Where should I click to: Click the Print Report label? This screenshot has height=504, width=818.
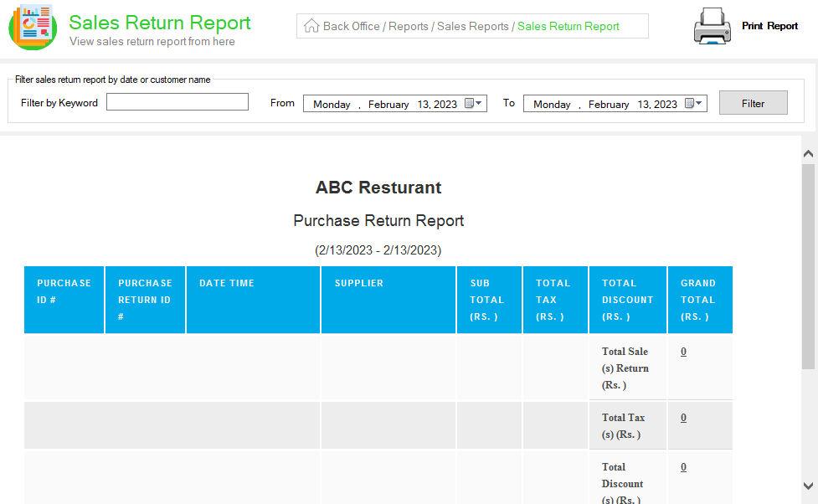[769, 26]
